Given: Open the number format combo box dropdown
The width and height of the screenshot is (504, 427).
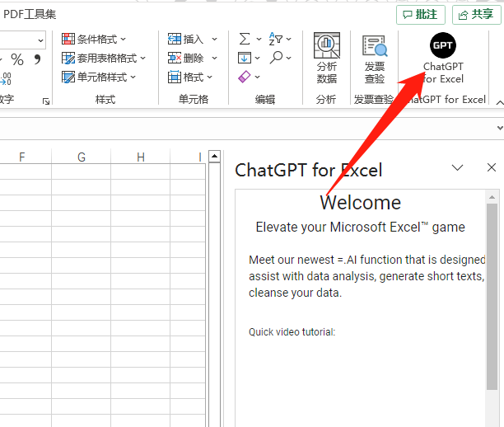Looking at the screenshot, I should pos(40,40).
